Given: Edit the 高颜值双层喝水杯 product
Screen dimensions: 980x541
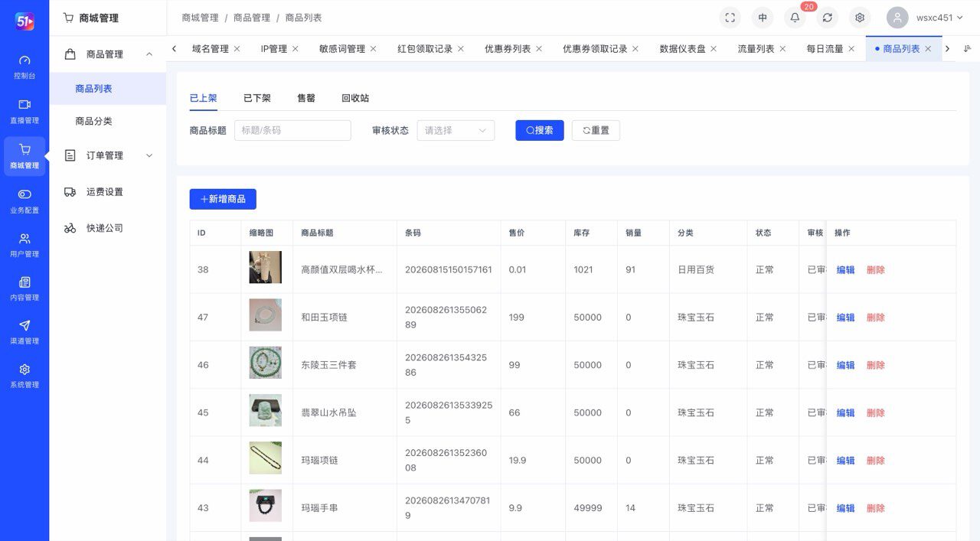Looking at the screenshot, I should tap(845, 270).
